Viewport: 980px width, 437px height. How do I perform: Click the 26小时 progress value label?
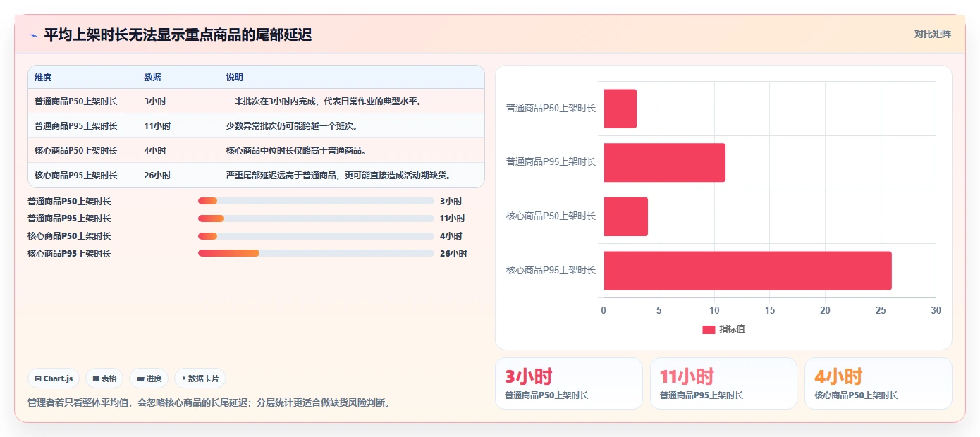click(x=453, y=254)
